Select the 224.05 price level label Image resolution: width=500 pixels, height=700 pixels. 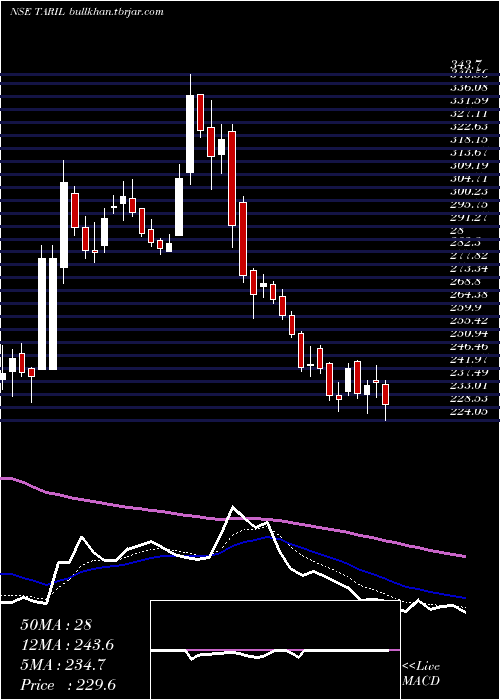pos(469,411)
